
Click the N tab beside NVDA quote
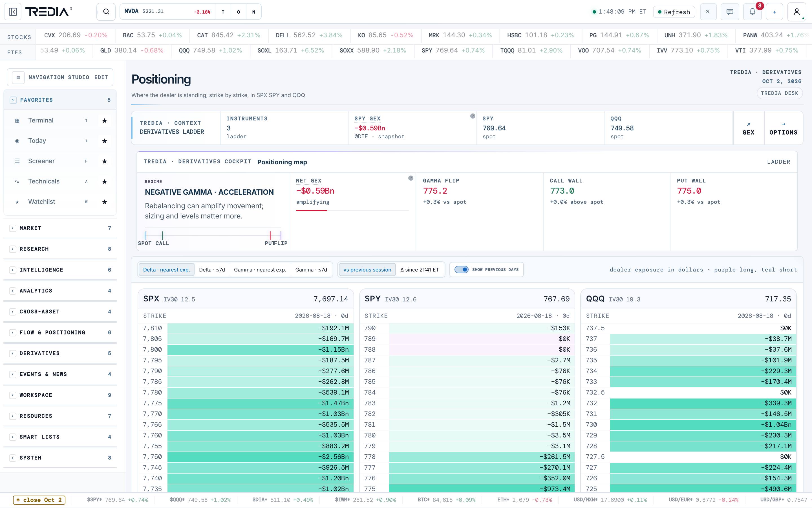(x=254, y=12)
